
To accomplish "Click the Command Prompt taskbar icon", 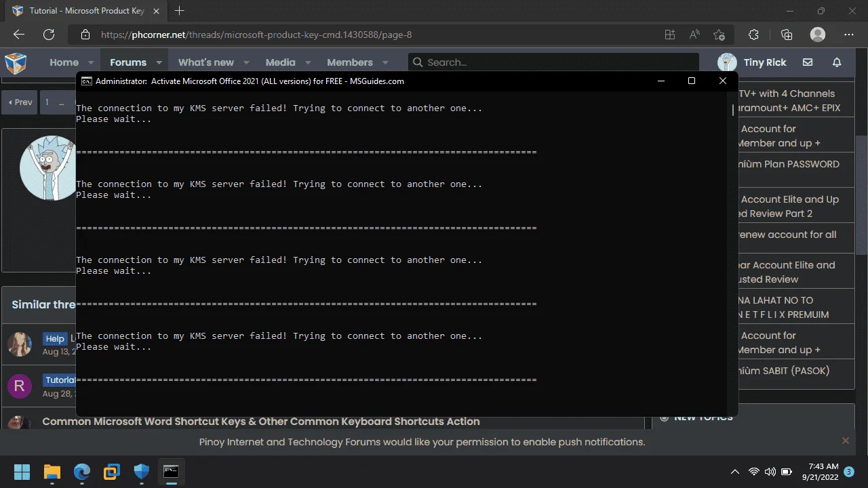I will (x=171, y=472).
